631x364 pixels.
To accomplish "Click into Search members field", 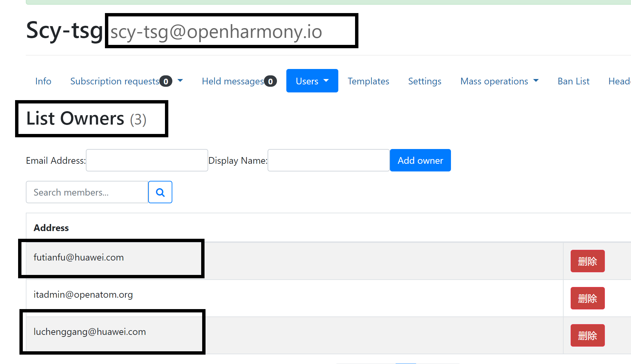I will click(87, 192).
